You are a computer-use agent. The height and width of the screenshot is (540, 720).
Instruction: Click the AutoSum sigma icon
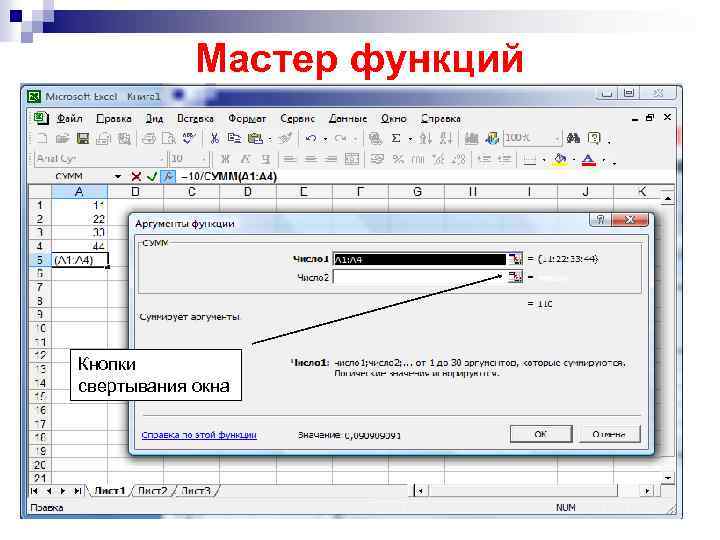pyautogui.click(x=396, y=138)
